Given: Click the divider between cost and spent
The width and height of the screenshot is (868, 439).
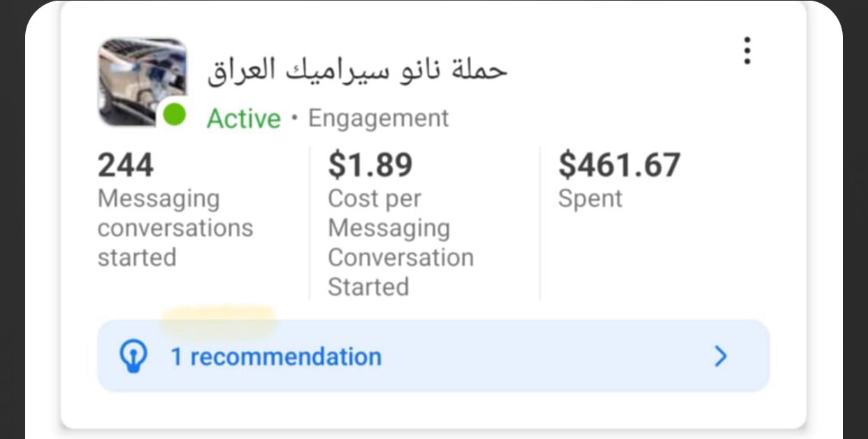Looking at the screenshot, I should pos(540,224).
